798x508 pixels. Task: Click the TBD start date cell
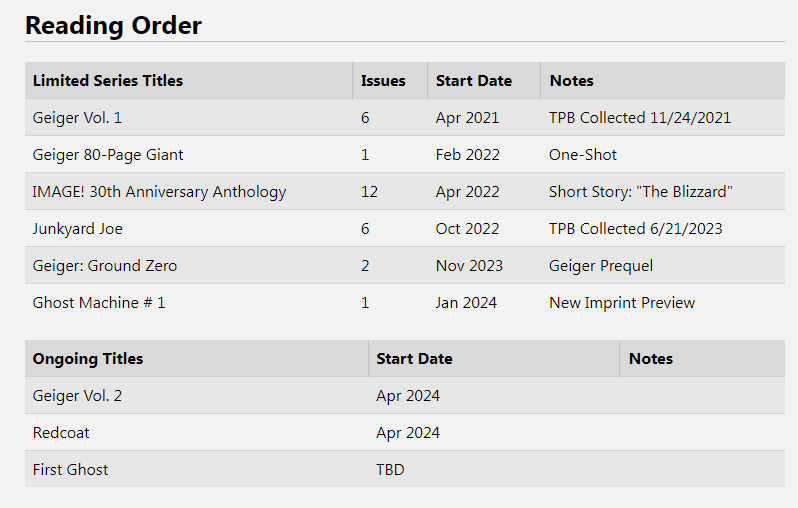390,470
